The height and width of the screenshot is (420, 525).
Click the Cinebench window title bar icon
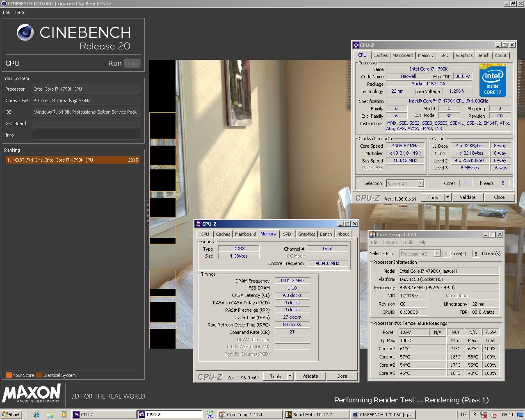tap(4, 4)
